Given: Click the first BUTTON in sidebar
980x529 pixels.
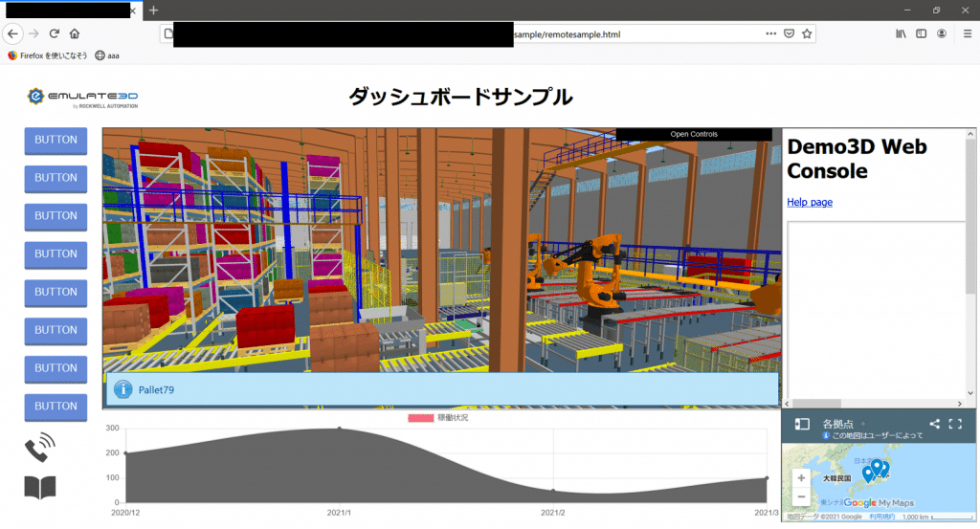Looking at the screenshot, I should click(56, 140).
